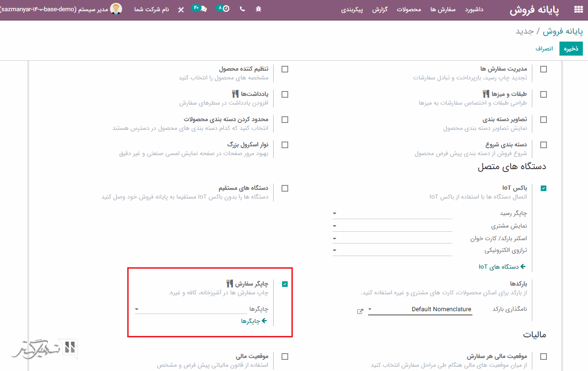Image resolution: width=588 pixels, height=371 pixels.
Task: Expand the چاپگر رسید dropdown
Action: coord(392,214)
